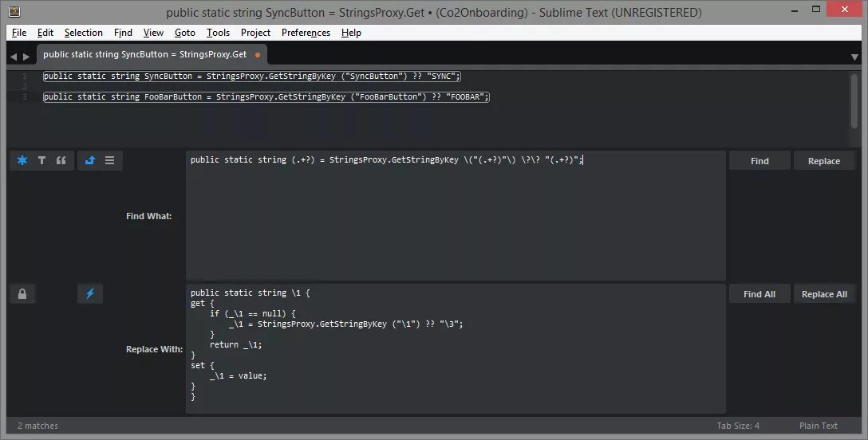Open the Find menu

123,33
